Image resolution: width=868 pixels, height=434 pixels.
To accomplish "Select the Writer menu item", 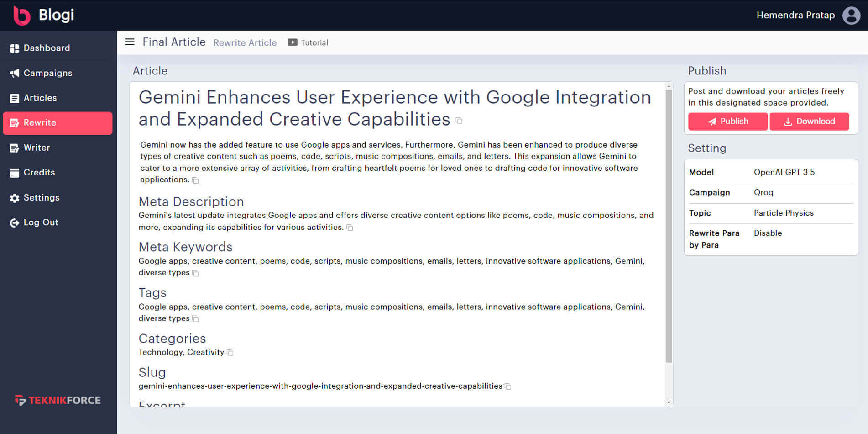I will [x=37, y=148].
